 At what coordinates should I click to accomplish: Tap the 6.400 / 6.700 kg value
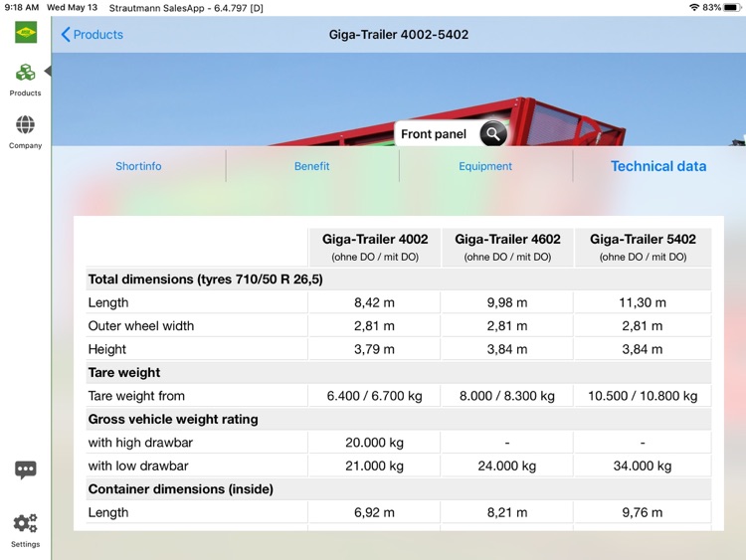pos(374,396)
